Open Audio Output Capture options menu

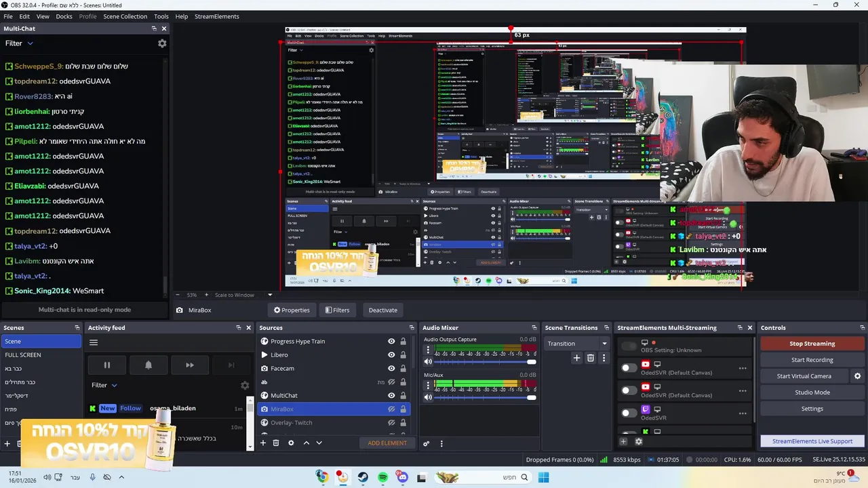[428, 350]
